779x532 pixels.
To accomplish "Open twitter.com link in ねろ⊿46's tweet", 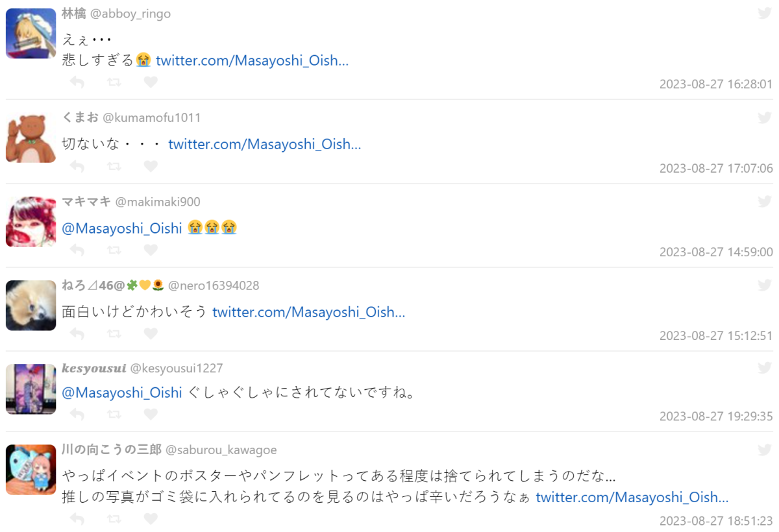I will 308,312.
